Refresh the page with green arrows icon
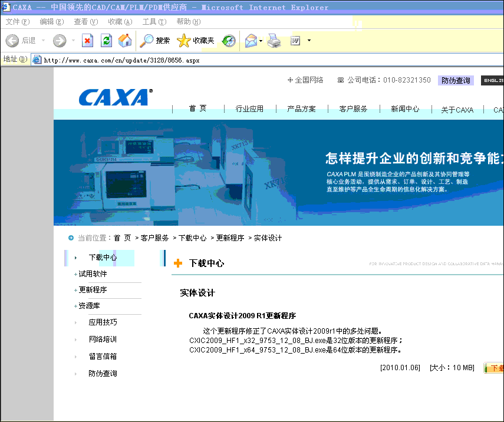Screen dimensions: 504x422 click(106, 41)
